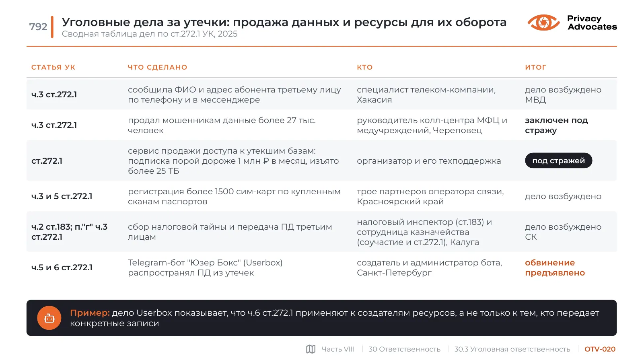This screenshot has width=644, height=362.
Task: Click the 'Пример:' example text about Userbox
Action: (334, 318)
